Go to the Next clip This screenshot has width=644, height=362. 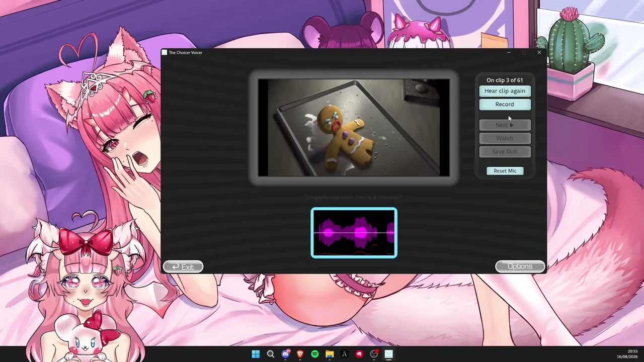point(505,125)
